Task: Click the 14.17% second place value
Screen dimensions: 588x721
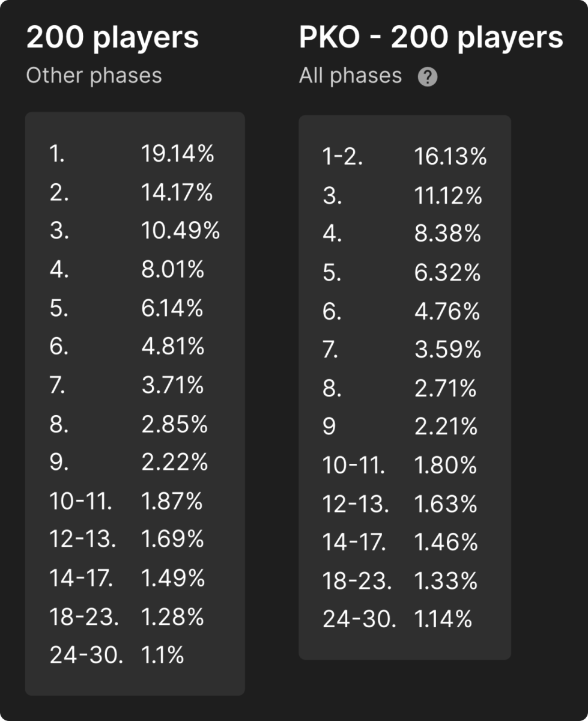Action: (177, 193)
